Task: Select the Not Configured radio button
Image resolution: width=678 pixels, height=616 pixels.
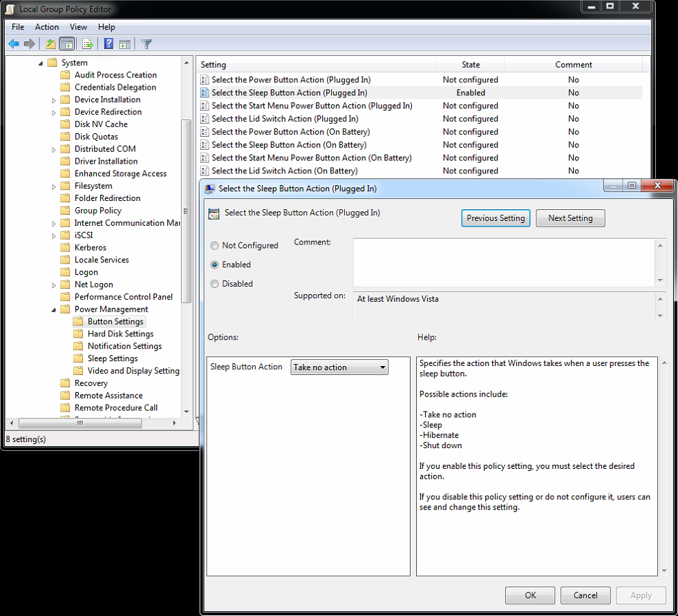Action: tap(214, 246)
